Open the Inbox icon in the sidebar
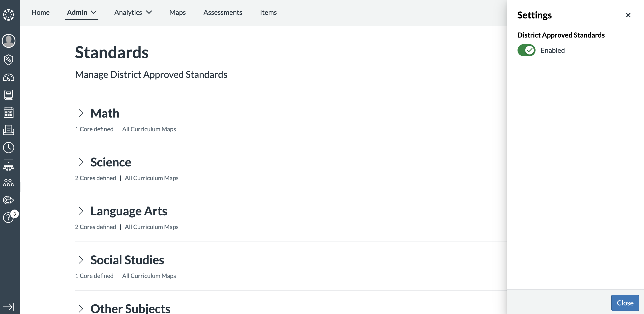 pos(9,130)
